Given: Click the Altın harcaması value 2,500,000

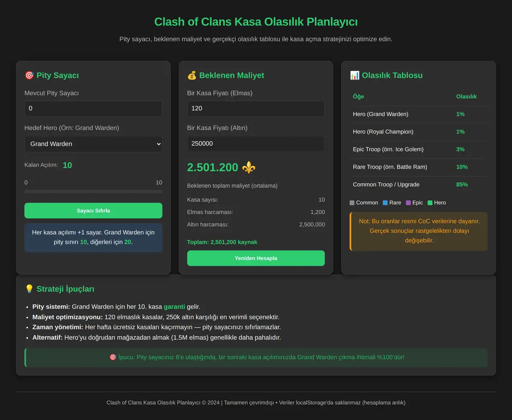Looking at the screenshot, I should point(312,225).
